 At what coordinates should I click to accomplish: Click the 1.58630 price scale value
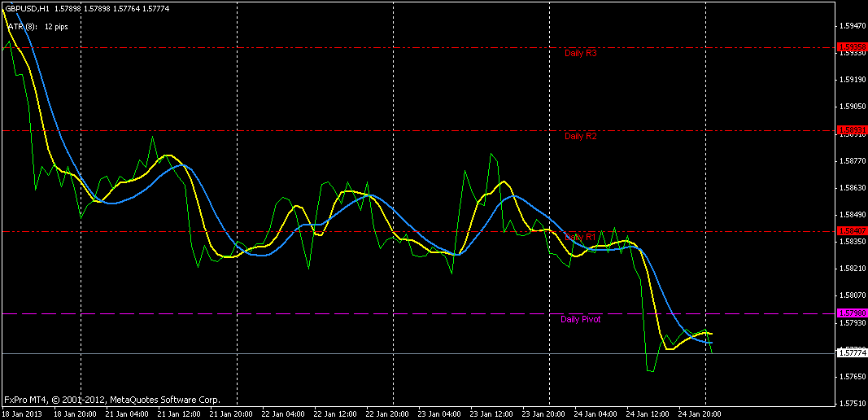click(852, 188)
